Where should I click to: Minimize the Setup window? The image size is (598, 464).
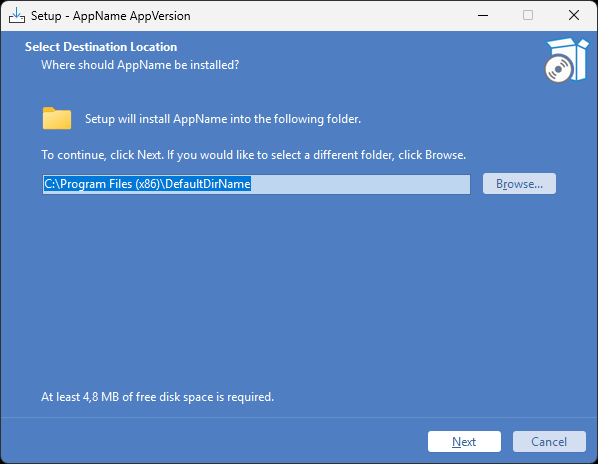[483, 16]
